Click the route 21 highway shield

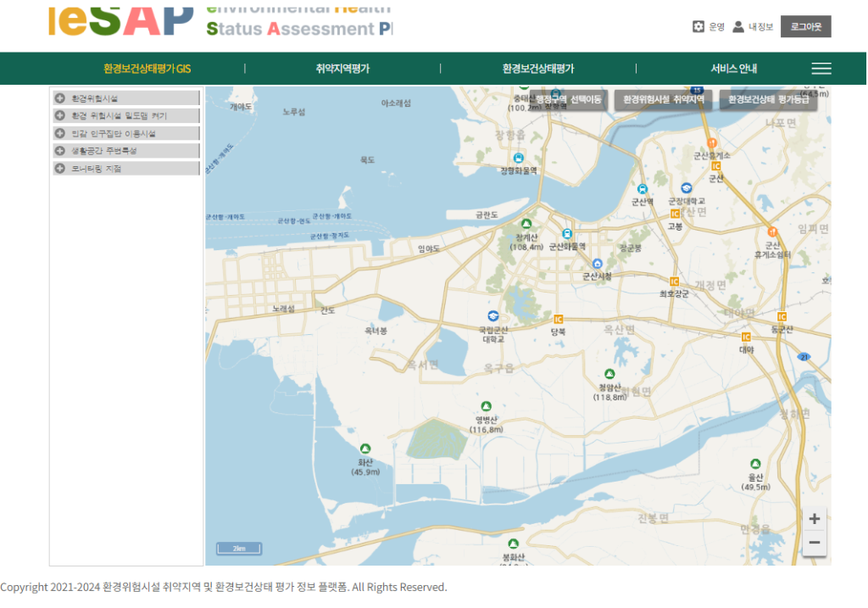click(804, 357)
